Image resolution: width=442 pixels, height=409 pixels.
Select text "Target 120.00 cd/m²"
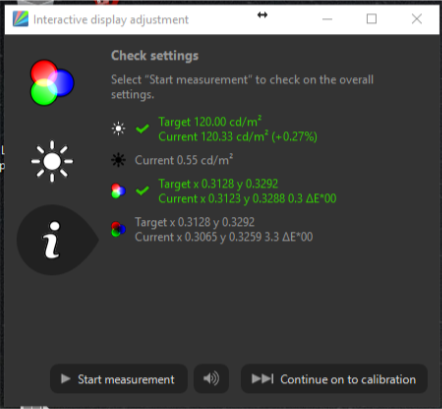pos(210,122)
